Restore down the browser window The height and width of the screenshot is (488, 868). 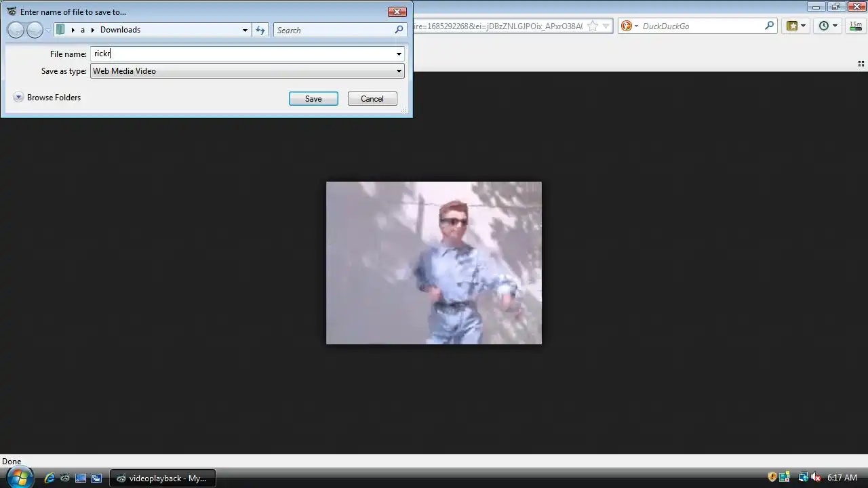(x=835, y=7)
